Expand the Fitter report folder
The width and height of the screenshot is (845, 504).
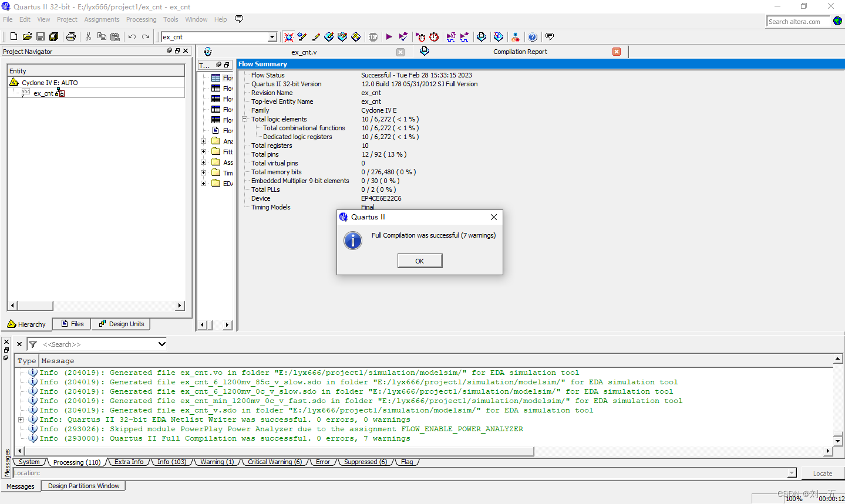[x=204, y=152]
